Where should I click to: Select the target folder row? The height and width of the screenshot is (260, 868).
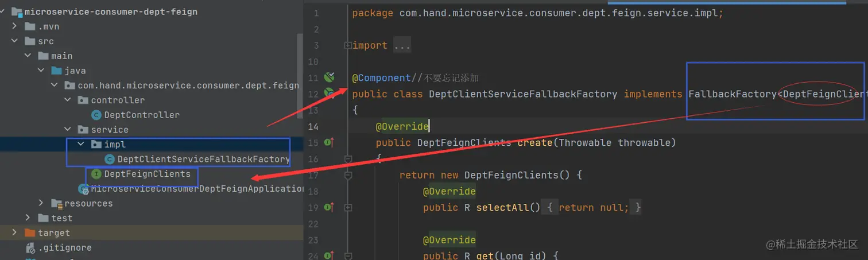click(152, 232)
